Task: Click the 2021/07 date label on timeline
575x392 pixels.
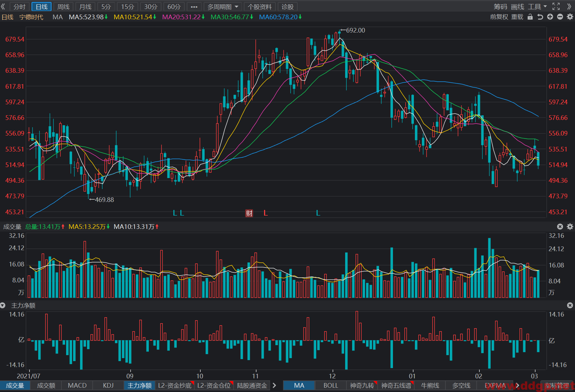Action: (x=29, y=376)
